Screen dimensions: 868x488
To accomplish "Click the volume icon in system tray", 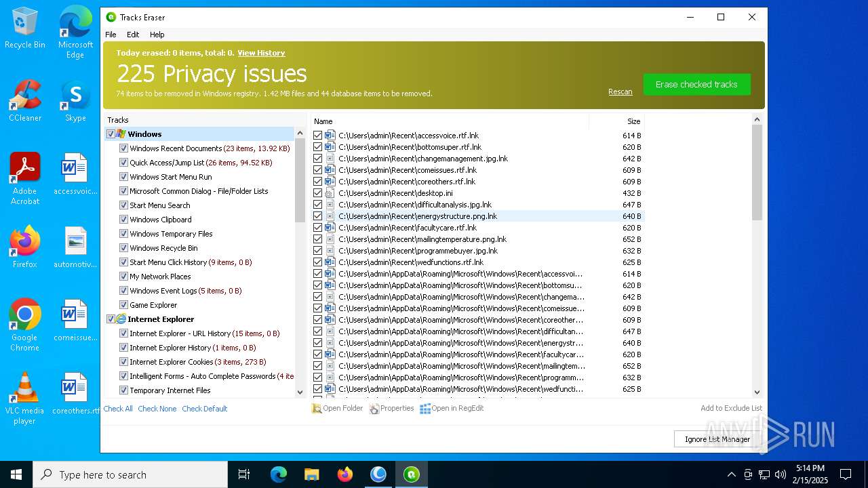I will 781,474.
